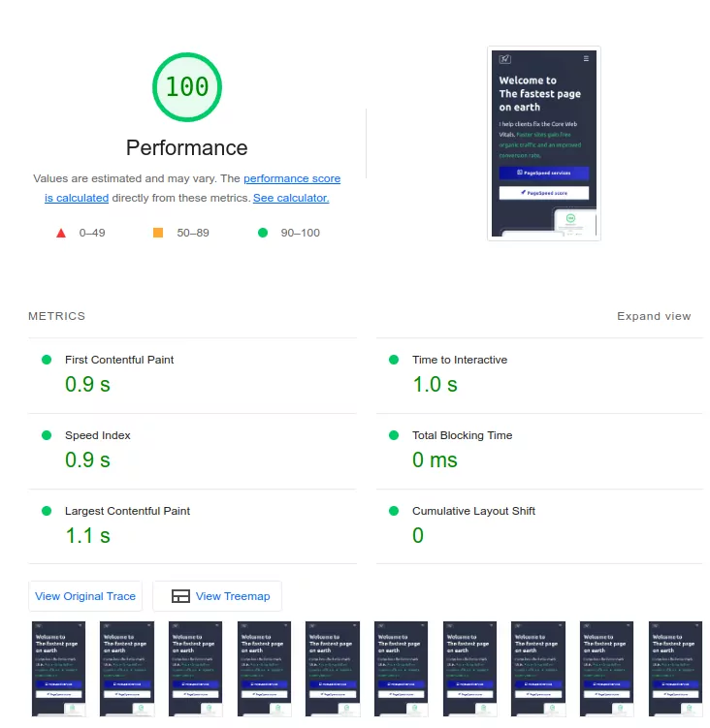Click green dot next to Total Blocking Time

click(x=393, y=435)
